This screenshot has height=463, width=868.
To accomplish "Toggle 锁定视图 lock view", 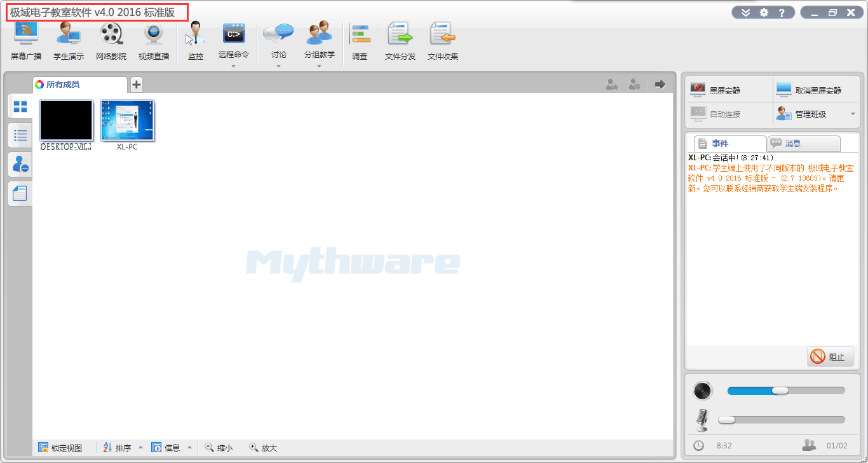I will point(60,448).
